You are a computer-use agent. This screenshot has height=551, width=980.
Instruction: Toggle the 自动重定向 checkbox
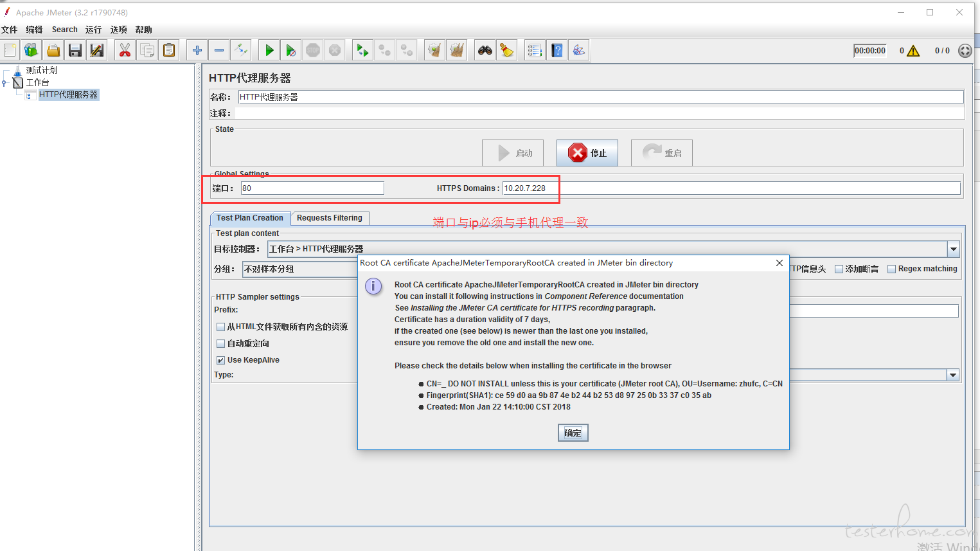(x=221, y=343)
